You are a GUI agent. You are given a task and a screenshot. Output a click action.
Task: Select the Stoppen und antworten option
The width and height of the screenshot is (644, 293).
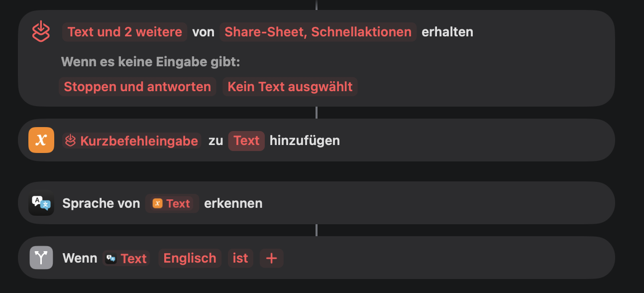click(137, 86)
